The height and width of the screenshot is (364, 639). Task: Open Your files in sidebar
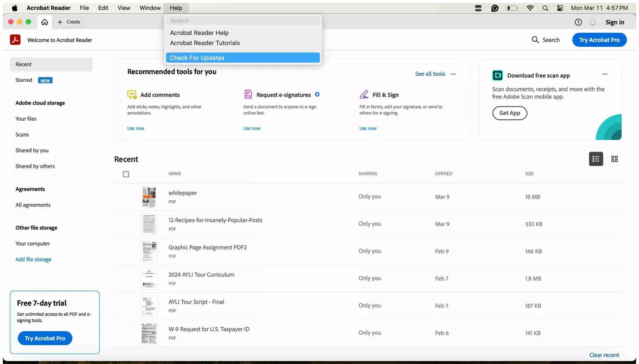[26, 119]
